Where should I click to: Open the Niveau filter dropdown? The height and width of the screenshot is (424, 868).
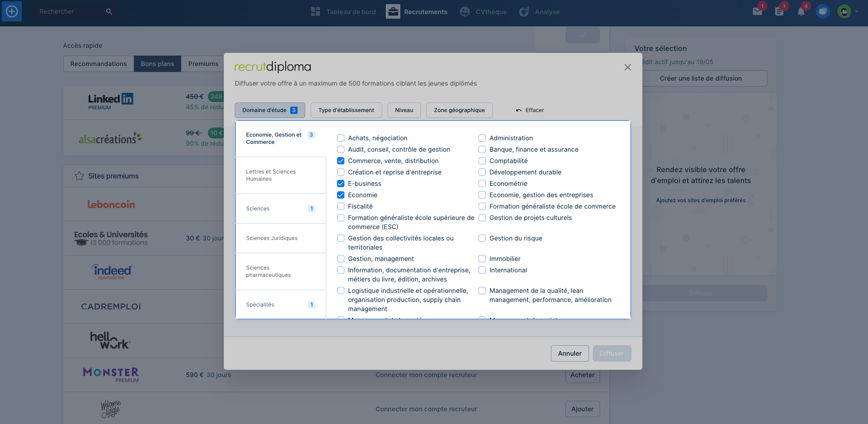[x=404, y=110]
